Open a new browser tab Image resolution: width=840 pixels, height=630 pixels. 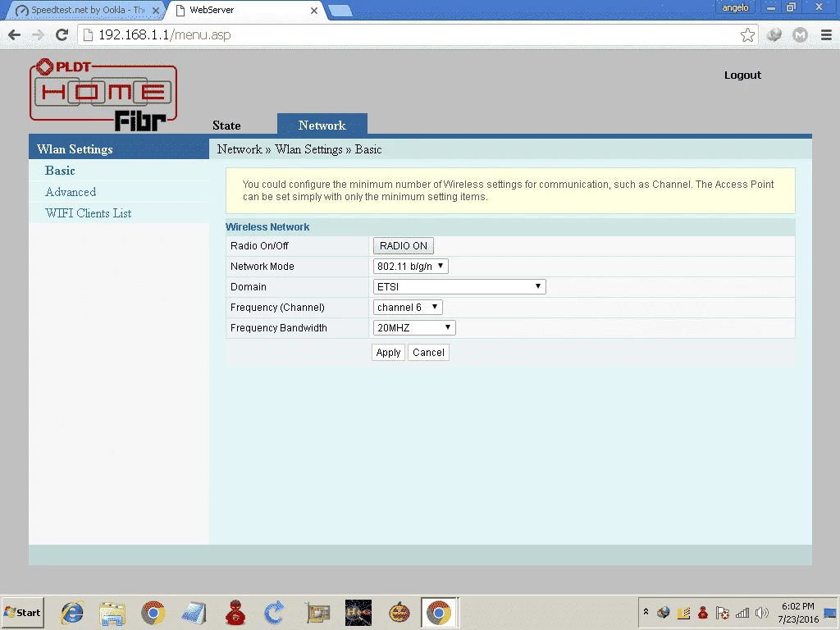pyautogui.click(x=340, y=10)
